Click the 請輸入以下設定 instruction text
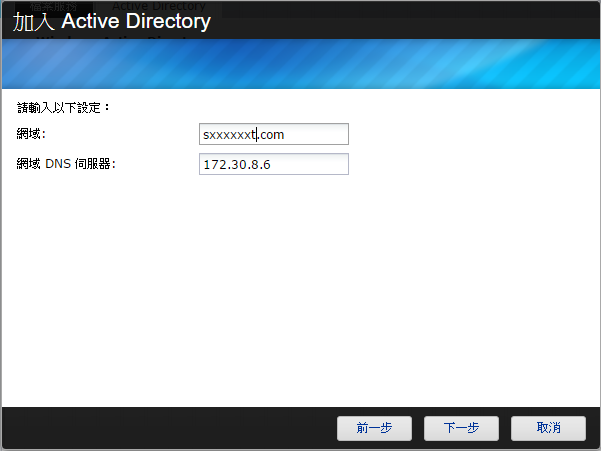This screenshot has height=451, width=601. 63,108
